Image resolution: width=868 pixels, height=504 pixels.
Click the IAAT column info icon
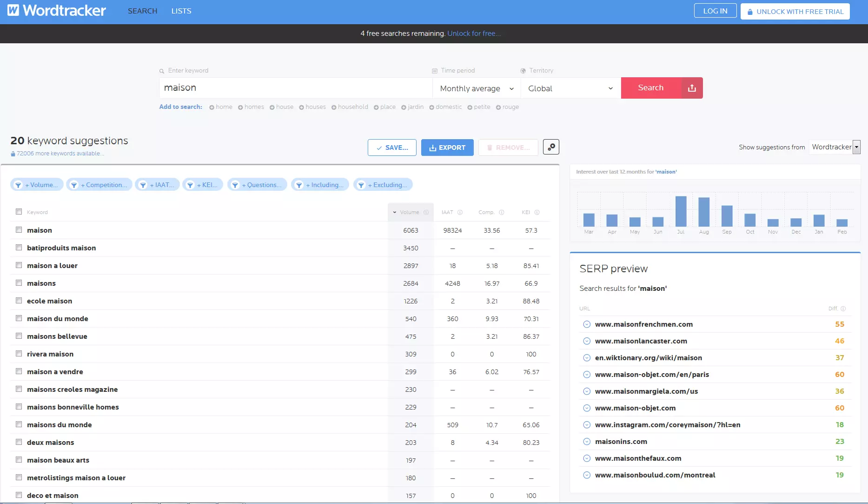pos(460,212)
